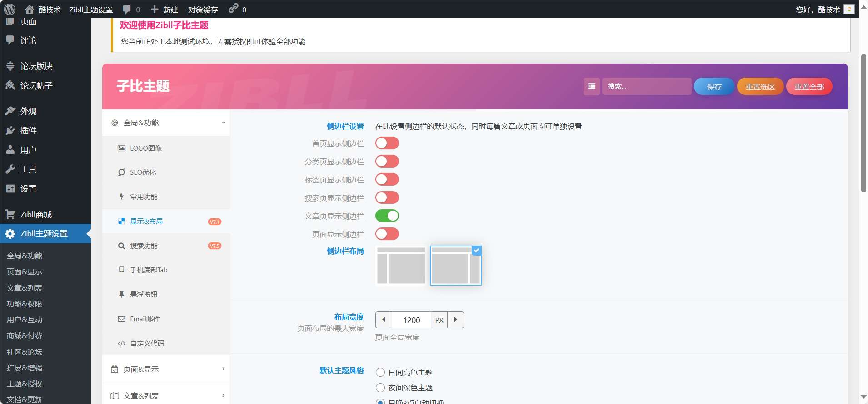Expand the 文章&列表 section

(166, 396)
